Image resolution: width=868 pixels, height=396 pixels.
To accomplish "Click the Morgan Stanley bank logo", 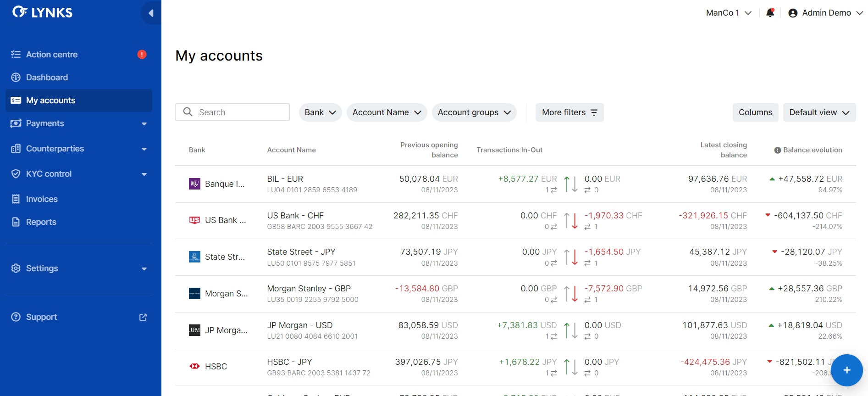I will point(194,293).
